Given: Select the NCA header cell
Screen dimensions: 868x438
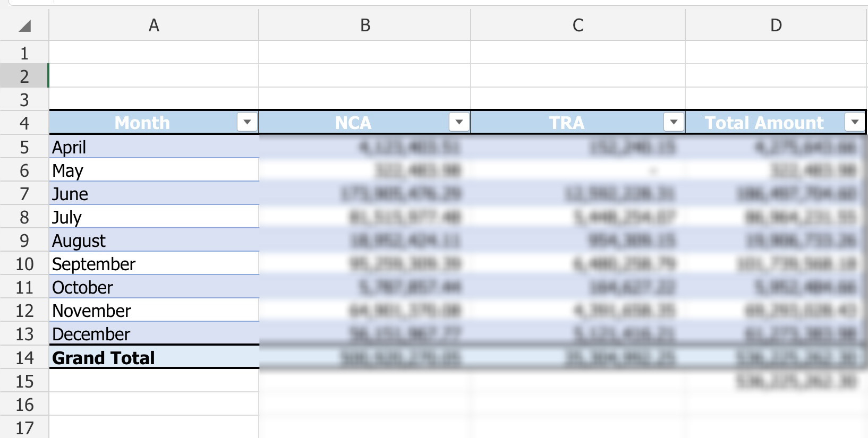Looking at the screenshot, I should tap(365, 122).
